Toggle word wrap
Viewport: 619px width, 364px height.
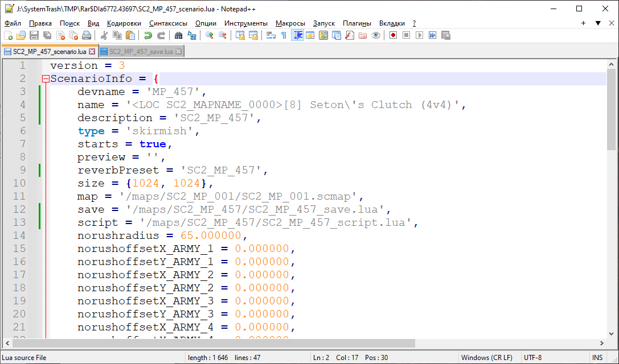coord(271,35)
